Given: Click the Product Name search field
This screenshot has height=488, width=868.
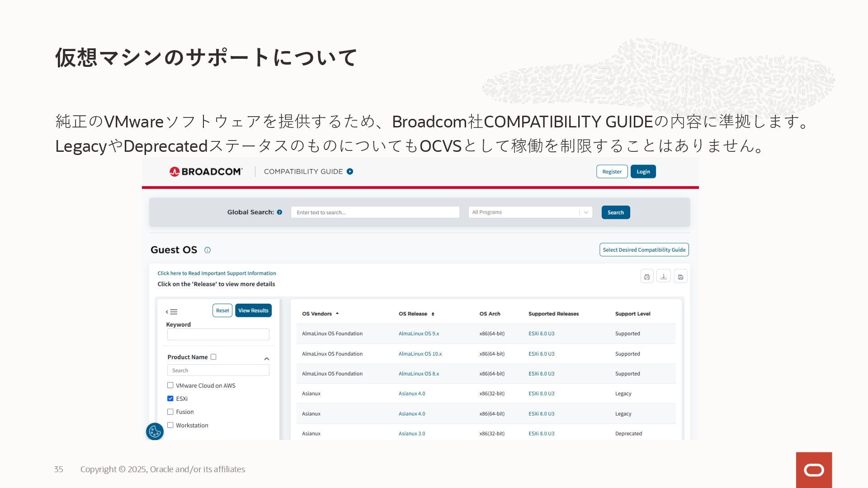Looking at the screenshot, I should (x=218, y=371).
